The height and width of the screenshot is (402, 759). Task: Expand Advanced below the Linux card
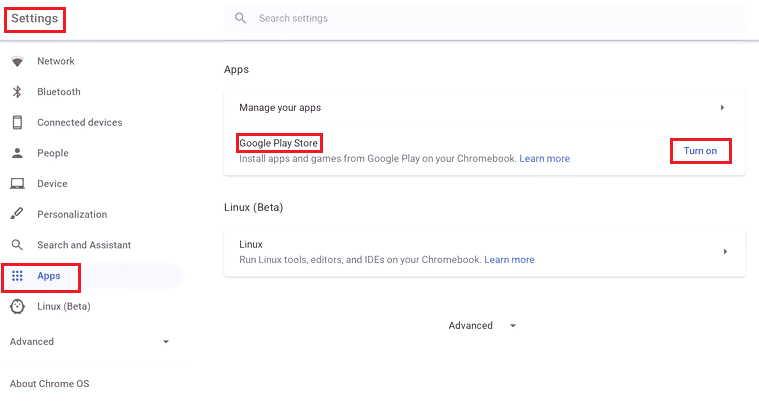(482, 325)
